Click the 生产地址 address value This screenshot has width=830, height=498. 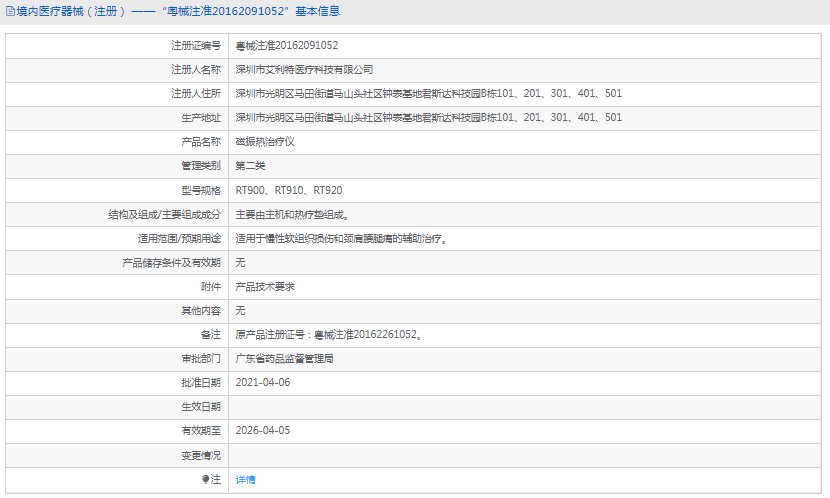428,117
